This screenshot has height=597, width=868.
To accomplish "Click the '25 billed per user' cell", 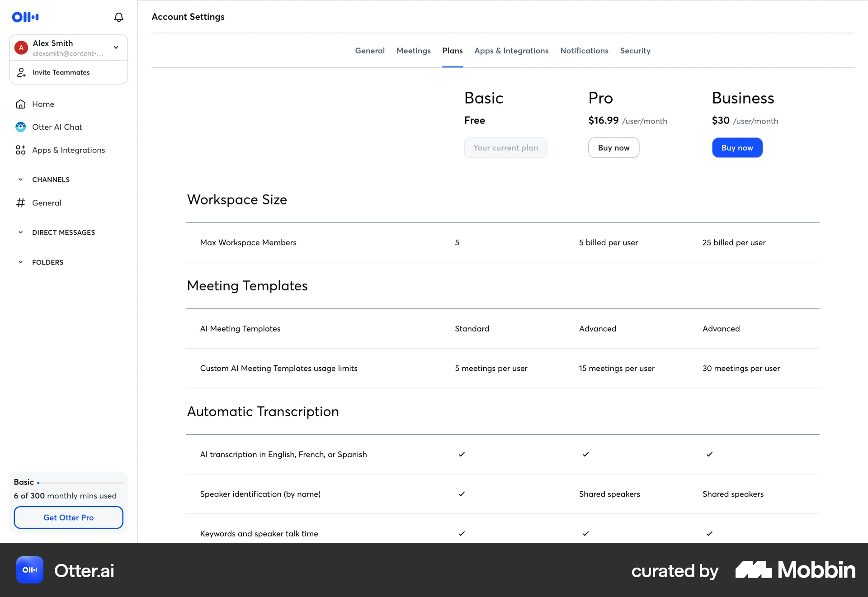I will (x=734, y=242).
